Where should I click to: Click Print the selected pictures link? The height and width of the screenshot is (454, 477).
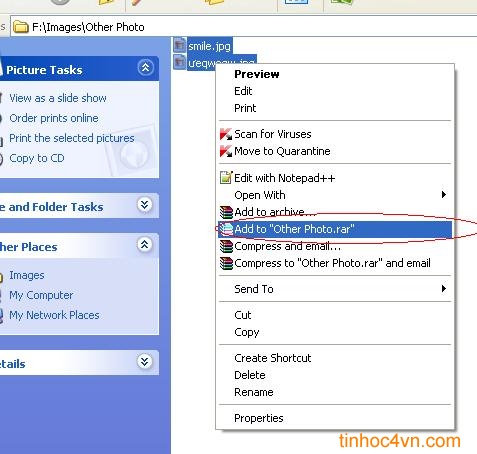point(72,138)
